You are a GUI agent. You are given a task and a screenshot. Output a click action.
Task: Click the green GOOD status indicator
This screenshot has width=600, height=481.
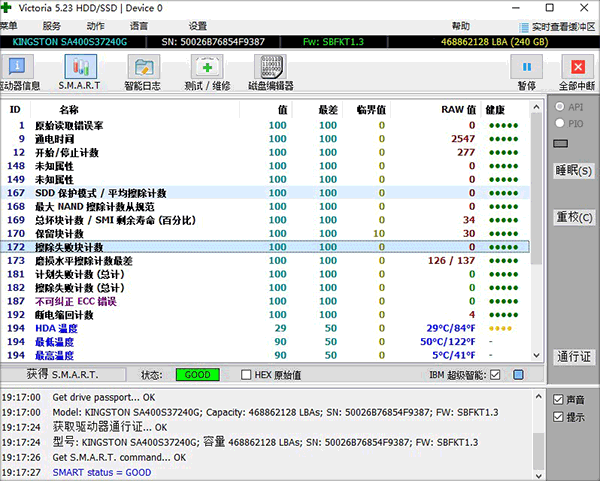tap(197, 375)
